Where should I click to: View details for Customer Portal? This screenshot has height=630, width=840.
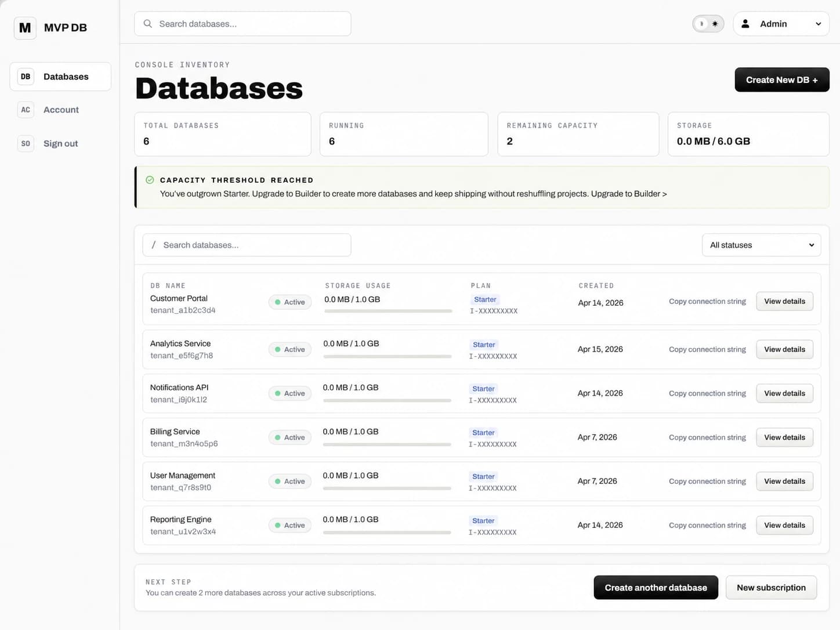pos(784,301)
